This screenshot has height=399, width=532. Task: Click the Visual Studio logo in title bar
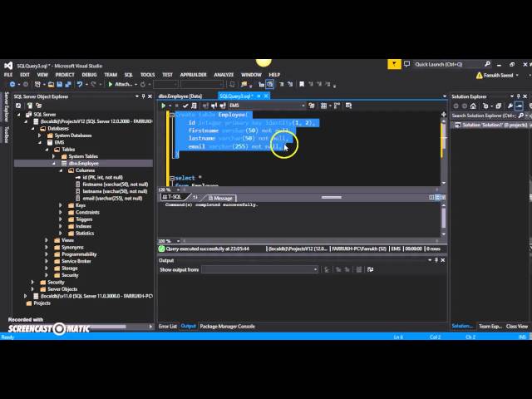click(x=8, y=66)
